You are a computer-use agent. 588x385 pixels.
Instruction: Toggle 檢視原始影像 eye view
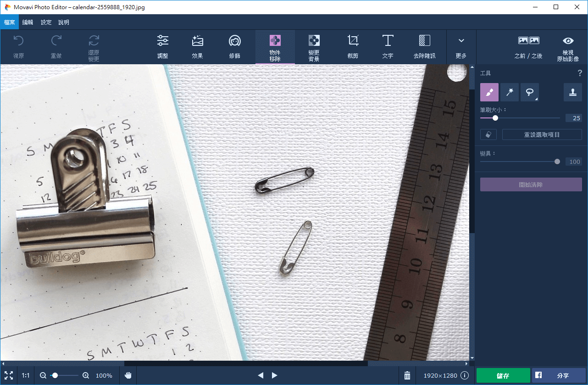[568, 47]
